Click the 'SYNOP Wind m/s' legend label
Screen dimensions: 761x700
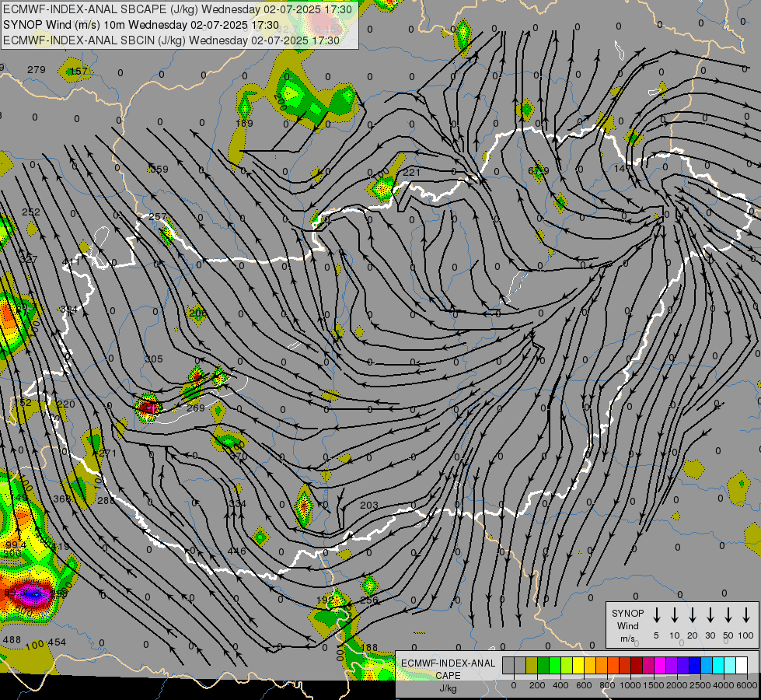[x=627, y=625]
